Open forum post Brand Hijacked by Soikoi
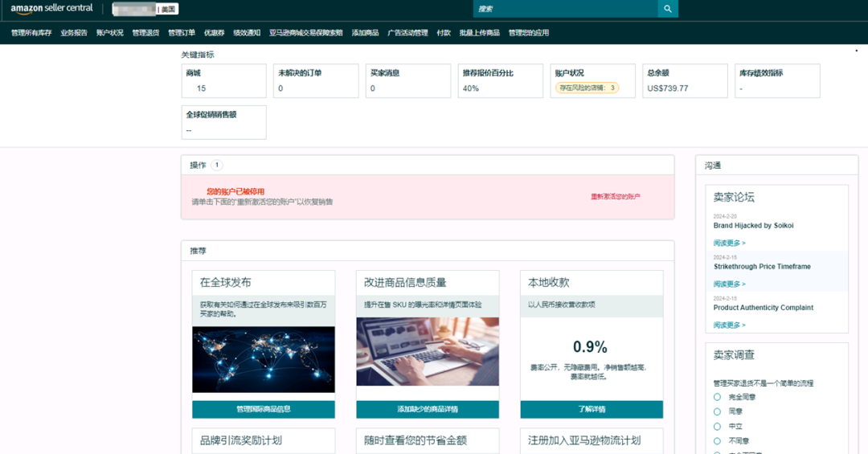 (753, 226)
